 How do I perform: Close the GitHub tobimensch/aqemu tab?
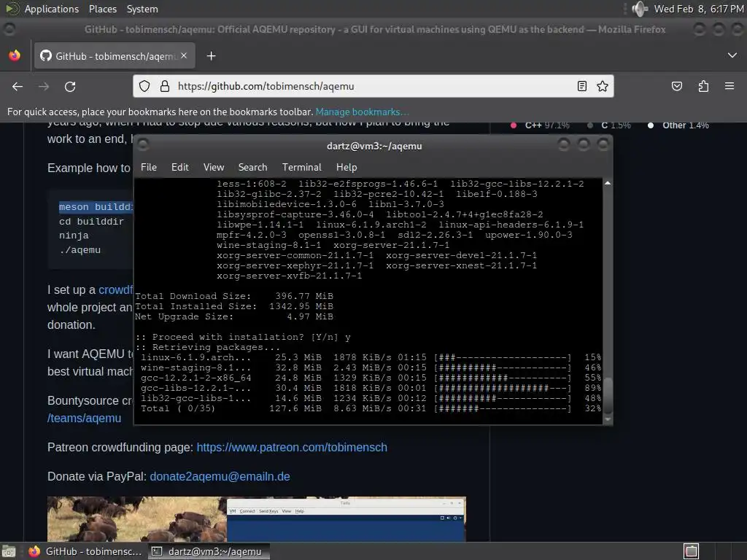[x=184, y=55]
